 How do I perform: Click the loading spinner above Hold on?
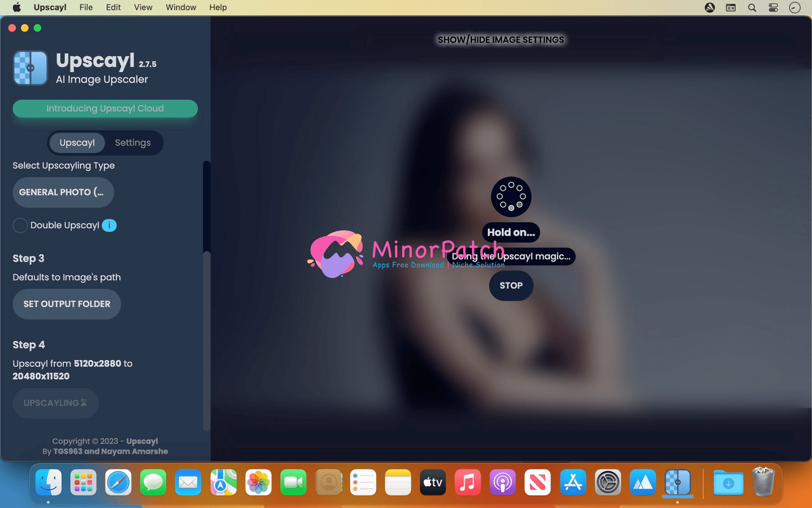[511, 197]
